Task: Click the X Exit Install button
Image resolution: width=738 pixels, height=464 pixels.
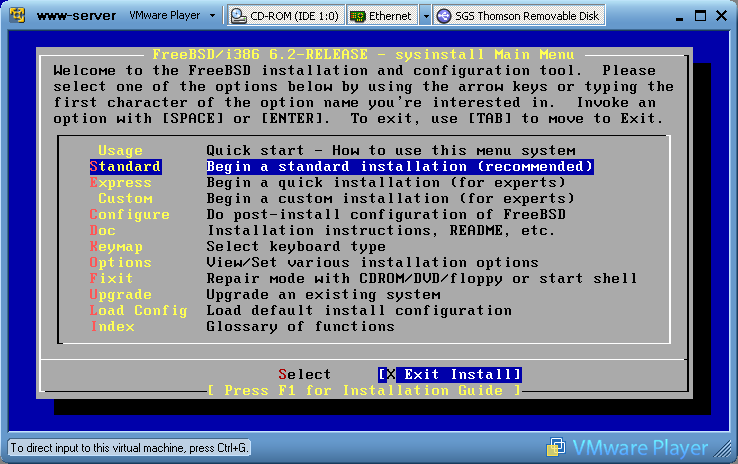Action: click(449, 375)
